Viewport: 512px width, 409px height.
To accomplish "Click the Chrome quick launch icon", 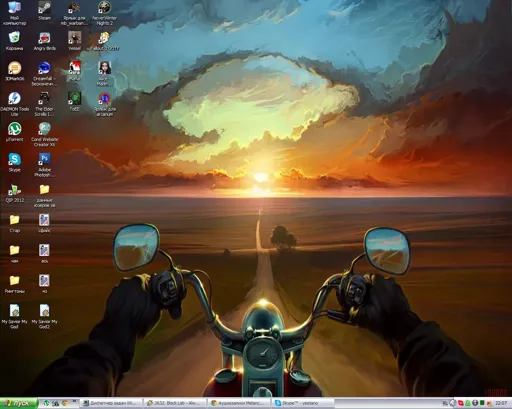I will (x=65, y=403).
